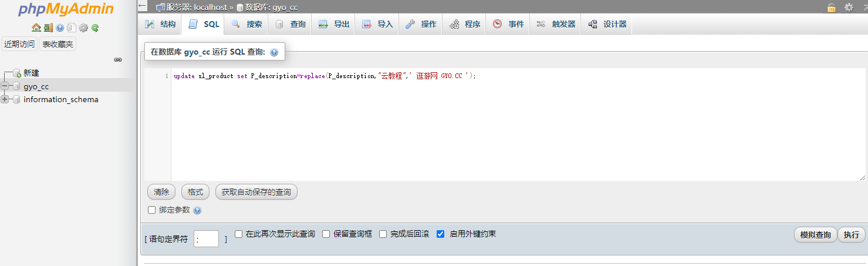Viewport: 868px width, 266px height.
Task: Click the padlock icon in top bar
Action: click(831, 8)
